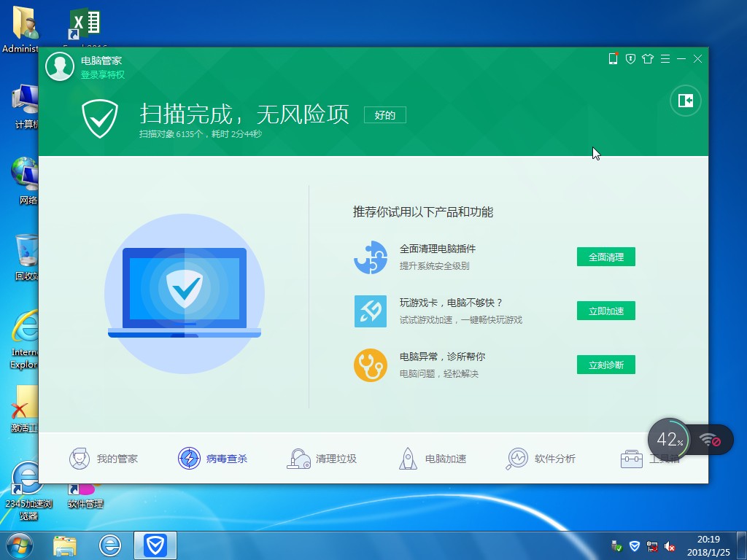Click the network tray icon with red X
Screen dimensions: 747x560
[652, 546]
